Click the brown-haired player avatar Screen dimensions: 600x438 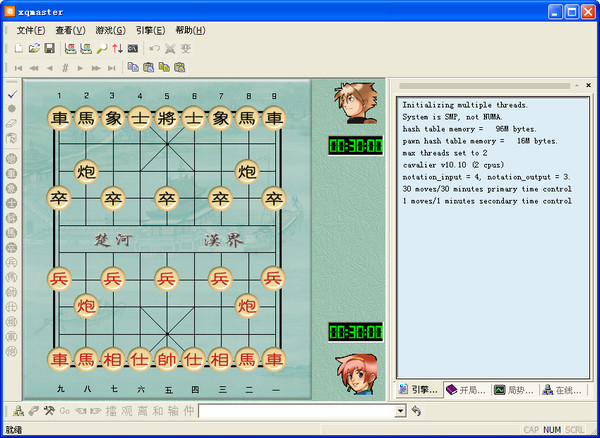(x=356, y=103)
